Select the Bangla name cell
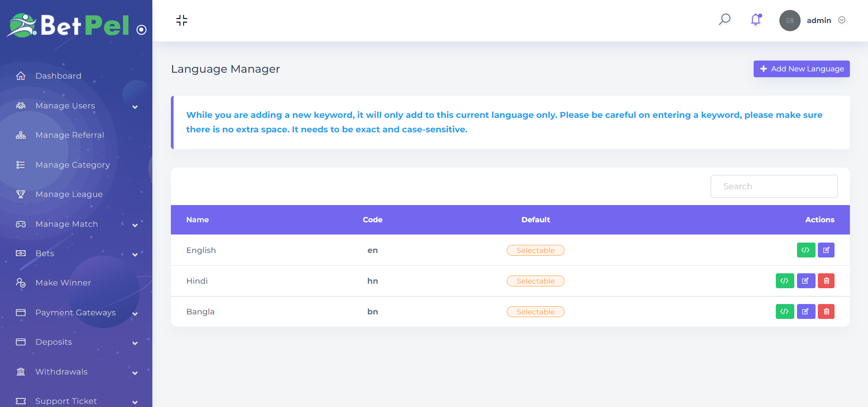Image resolution: width=868 pixels, height=407 pixels. (200, 312)
